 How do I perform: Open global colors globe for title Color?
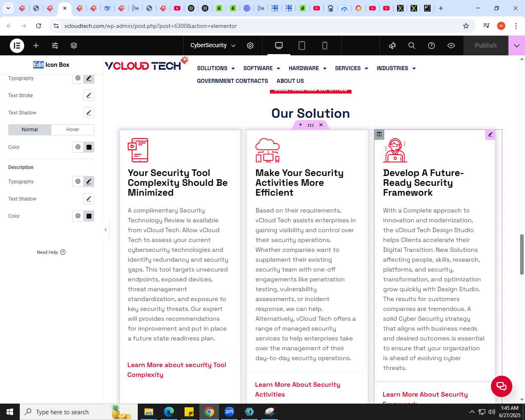tap(78, 147)
